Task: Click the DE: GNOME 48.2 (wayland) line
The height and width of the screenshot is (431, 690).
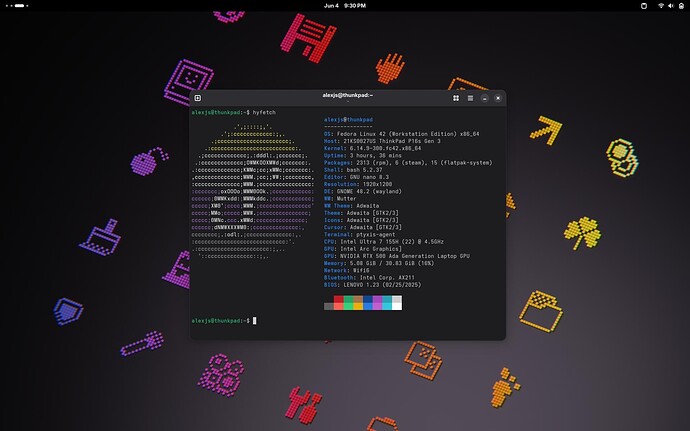Action: (x=363, y=192)
